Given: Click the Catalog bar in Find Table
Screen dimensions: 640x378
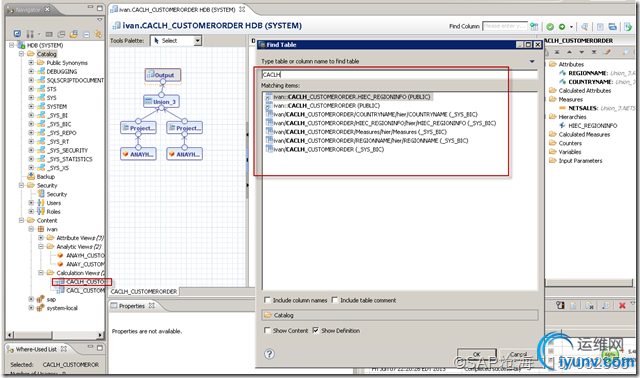Looking at the screenshot, I should [x=400, y=315].
